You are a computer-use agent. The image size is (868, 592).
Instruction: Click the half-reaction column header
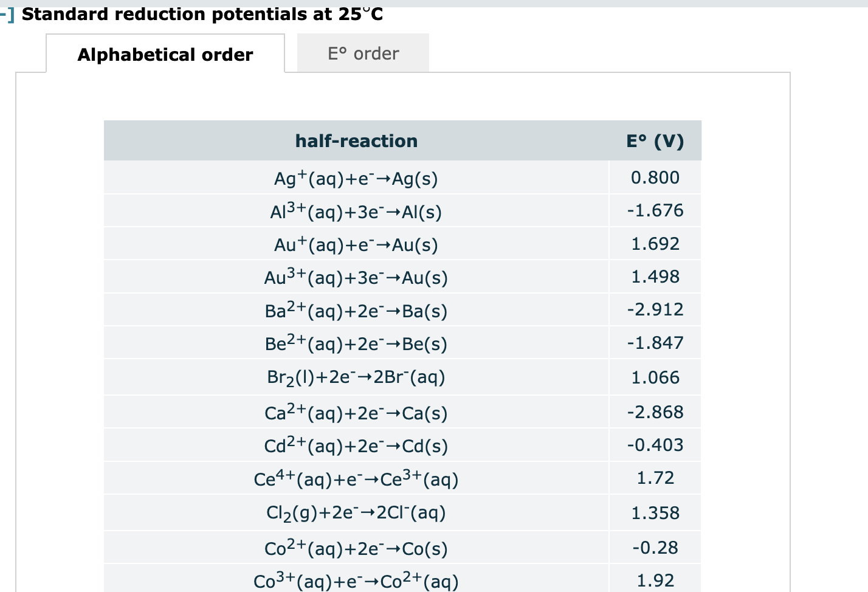pyautogui.click(x=356, y=140)
